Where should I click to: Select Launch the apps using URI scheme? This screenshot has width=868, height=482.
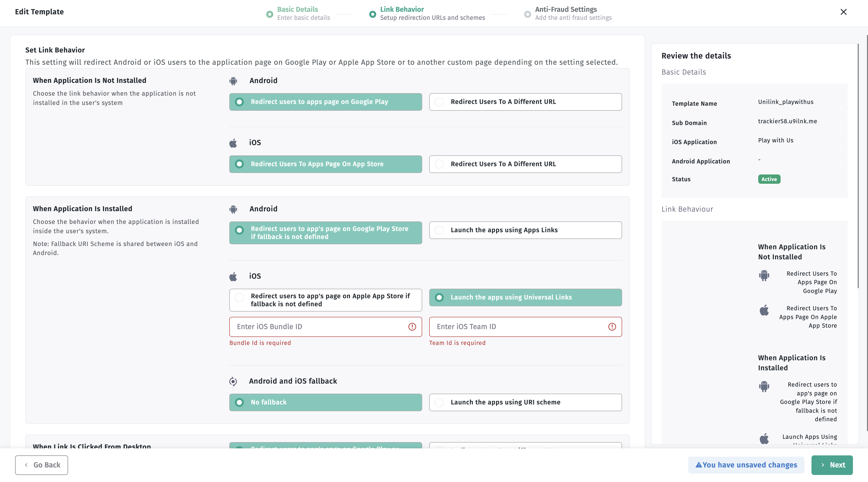(x=525, y=402)
